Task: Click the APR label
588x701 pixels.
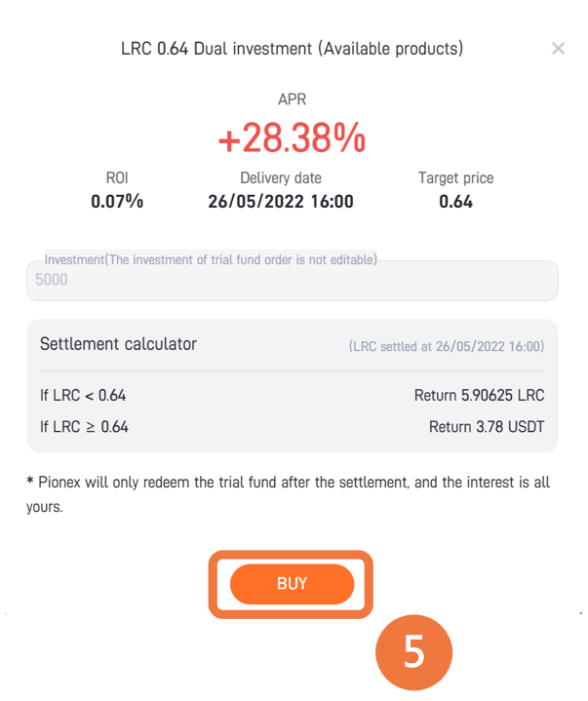Action: coord(292,99)
